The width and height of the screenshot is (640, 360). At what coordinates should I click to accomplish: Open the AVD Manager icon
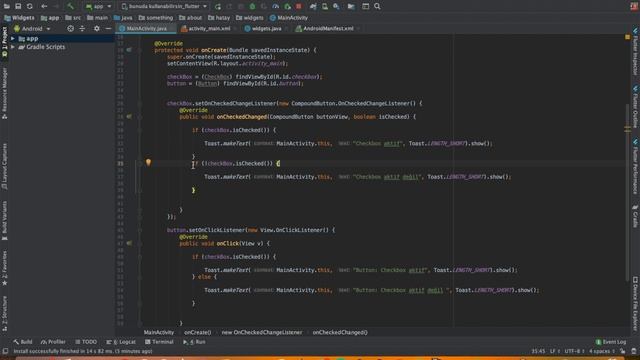[325, 6]
